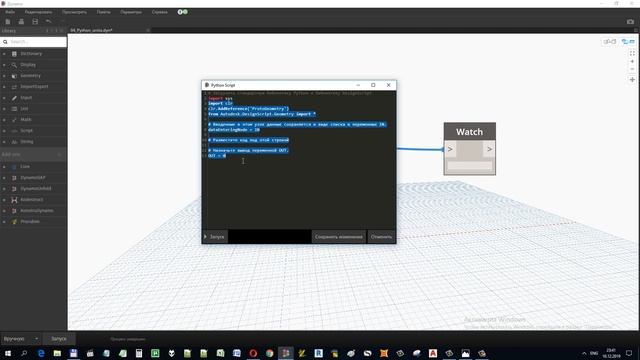Click the Dictionary library category icon

[14, 53]
